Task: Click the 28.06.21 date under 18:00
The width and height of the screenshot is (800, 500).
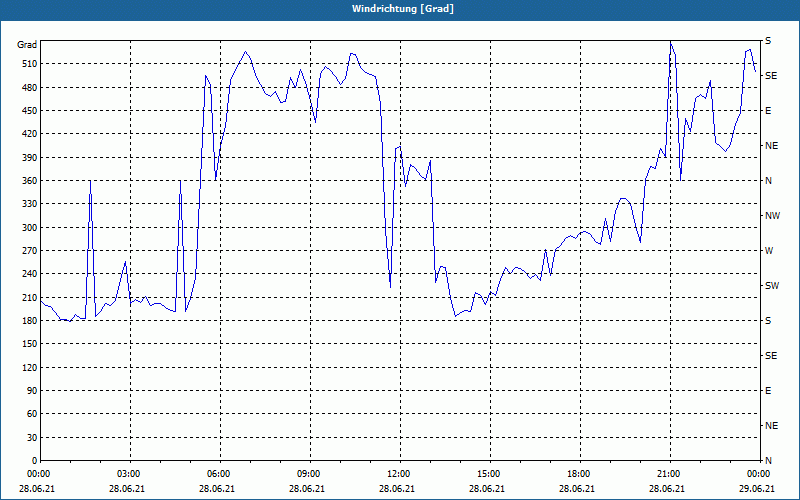Action: [x=577, y=489]
